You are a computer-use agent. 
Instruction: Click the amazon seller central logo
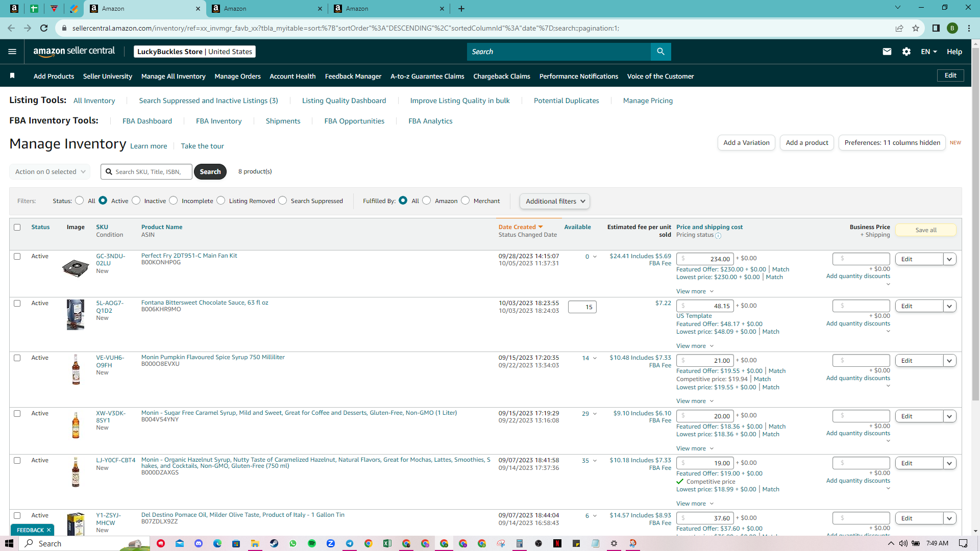(x=74, y=51)
